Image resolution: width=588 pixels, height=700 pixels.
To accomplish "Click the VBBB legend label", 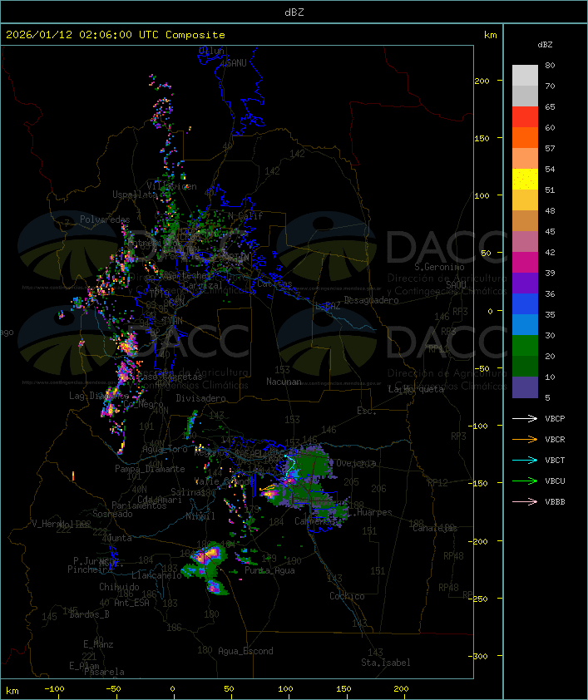I will click(555, 502).
